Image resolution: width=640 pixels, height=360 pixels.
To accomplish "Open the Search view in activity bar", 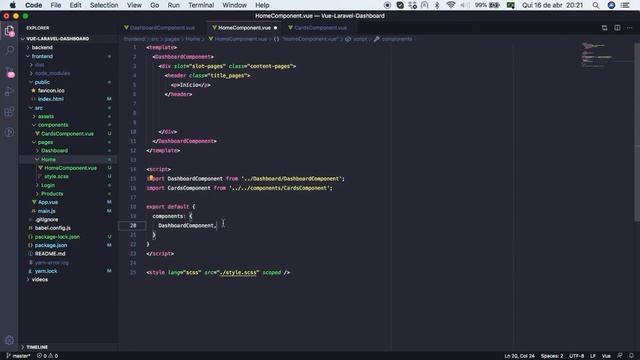I will pyautogui.click(x=9, y=50).
